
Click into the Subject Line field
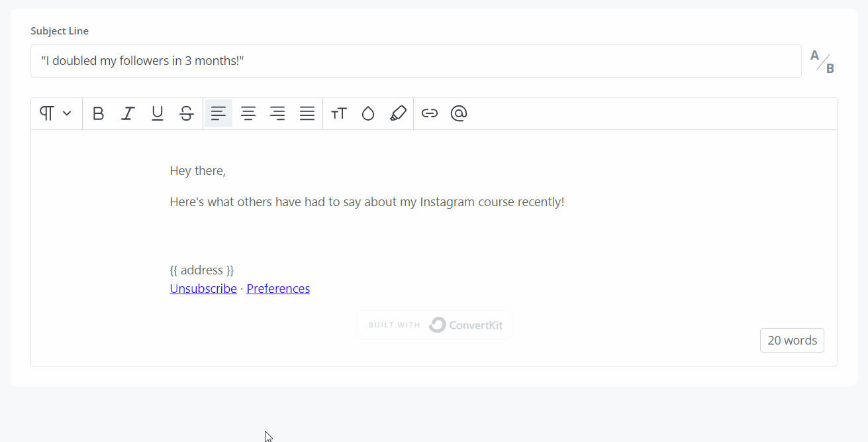(x=416, y=61)
